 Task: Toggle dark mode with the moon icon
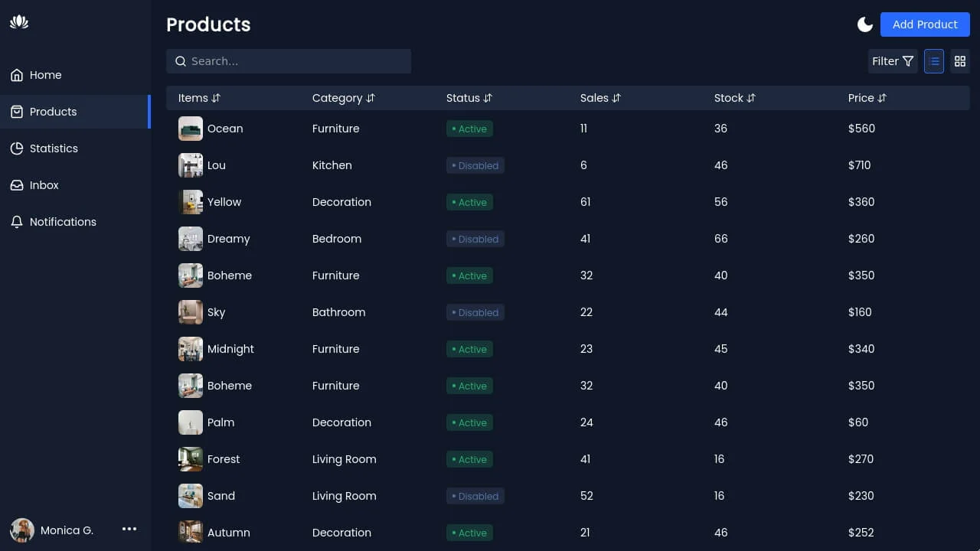pos(864,24)
